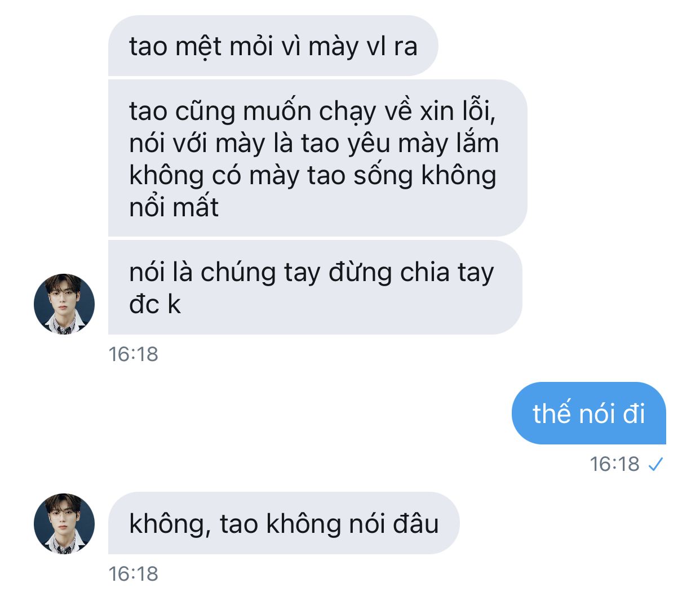Select the message starting "tao cũng muốn chạy về"

317,158
